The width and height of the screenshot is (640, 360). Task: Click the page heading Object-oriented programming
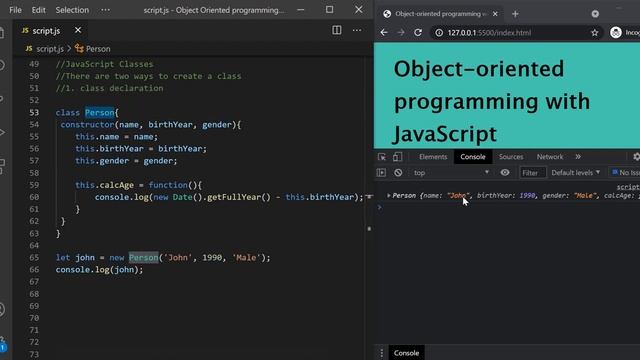(492, 101)
